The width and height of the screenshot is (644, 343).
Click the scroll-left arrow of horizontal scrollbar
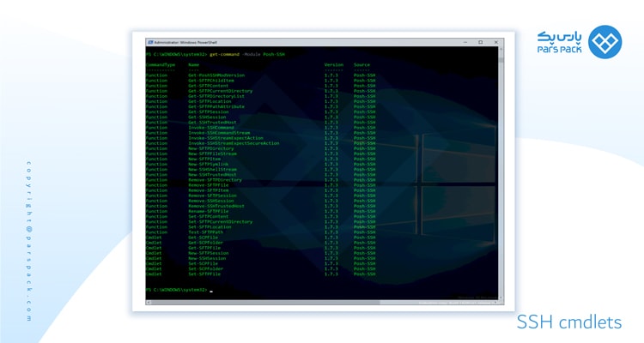pos(149,303)
